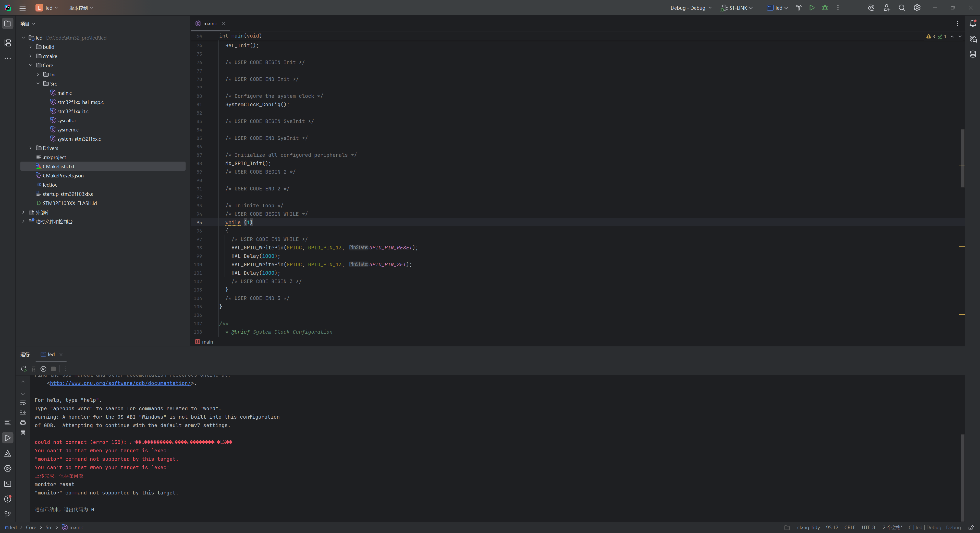Open the Run tool window icon
This screenshot has height=533, width=980.
pos(8,438)
